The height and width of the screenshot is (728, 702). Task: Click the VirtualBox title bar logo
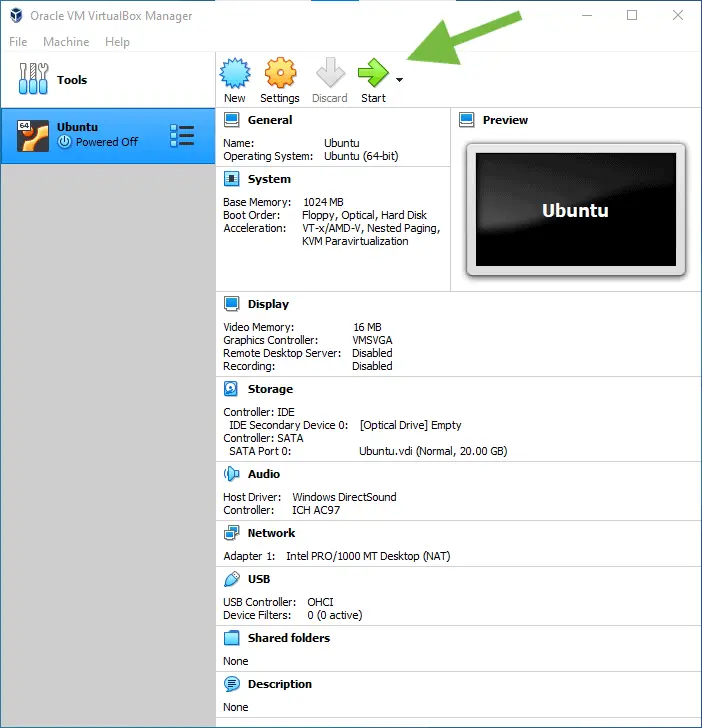click(16, 15)
